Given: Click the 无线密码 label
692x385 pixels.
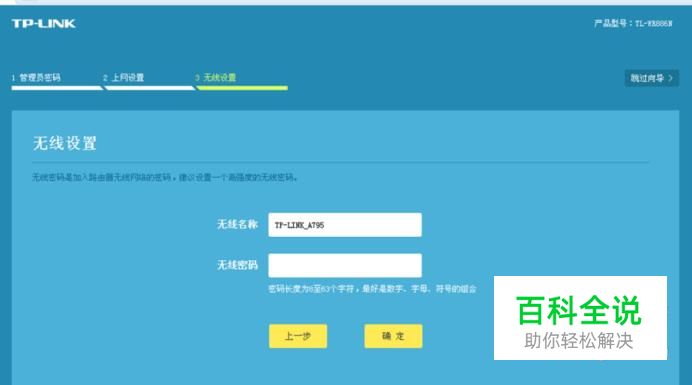Looking at the screenshot, I should (237, 265).
